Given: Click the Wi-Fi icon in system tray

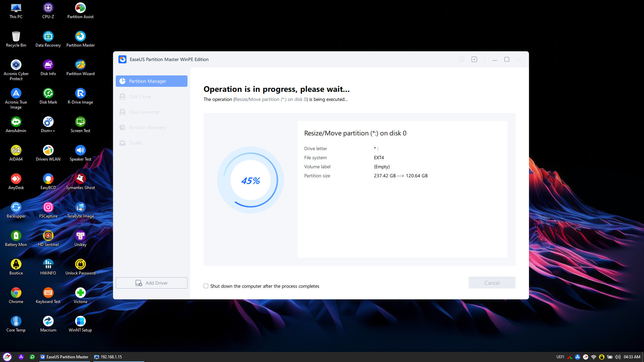Looking at the screenshot, I should tap(594, 357).
